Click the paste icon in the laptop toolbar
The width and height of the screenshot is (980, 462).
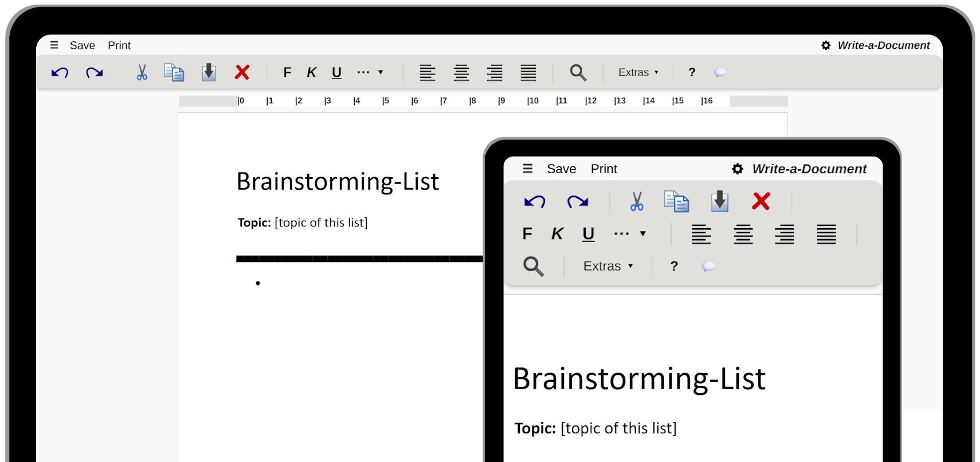(x=209, y=72)
